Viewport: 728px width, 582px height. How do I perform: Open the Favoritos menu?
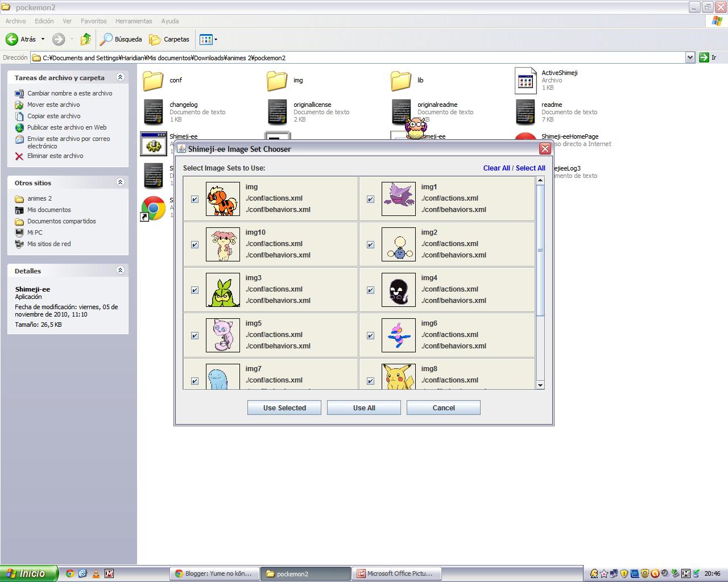(94, 21)
